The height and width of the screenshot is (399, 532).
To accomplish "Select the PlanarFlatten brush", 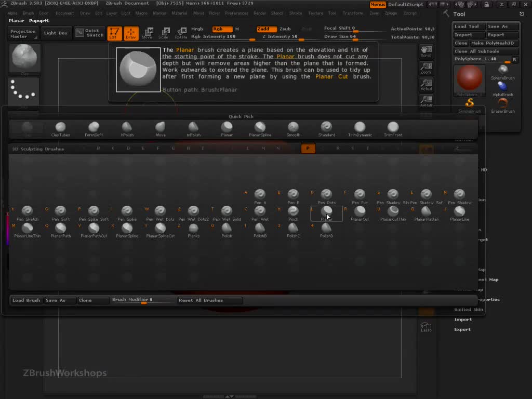I will 426,214.
